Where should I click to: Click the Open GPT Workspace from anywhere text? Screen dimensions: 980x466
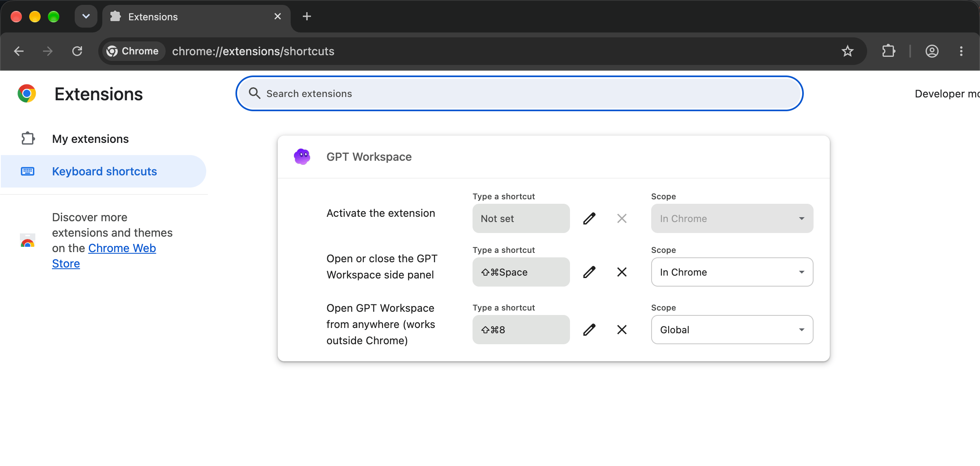click(380, 324)
